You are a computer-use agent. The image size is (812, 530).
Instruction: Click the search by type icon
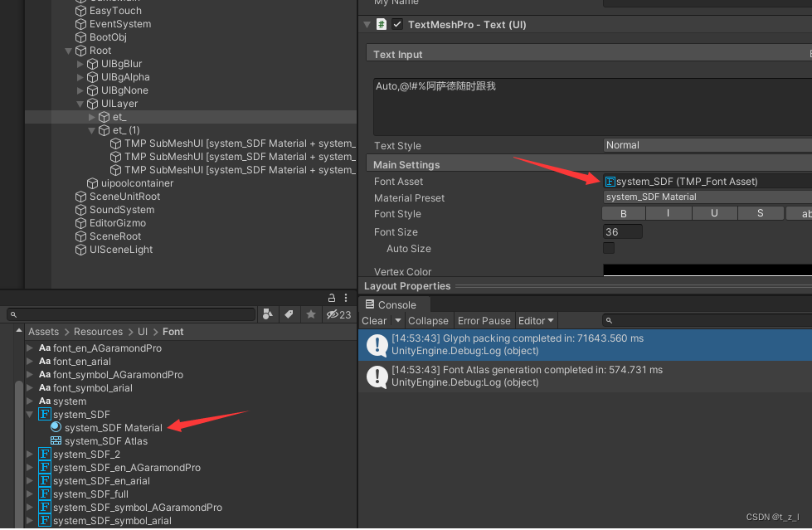(268, 314)
